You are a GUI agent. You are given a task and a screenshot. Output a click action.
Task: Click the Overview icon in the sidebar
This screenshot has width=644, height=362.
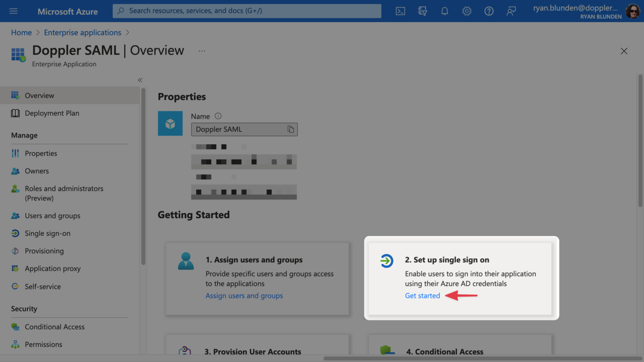15,96
